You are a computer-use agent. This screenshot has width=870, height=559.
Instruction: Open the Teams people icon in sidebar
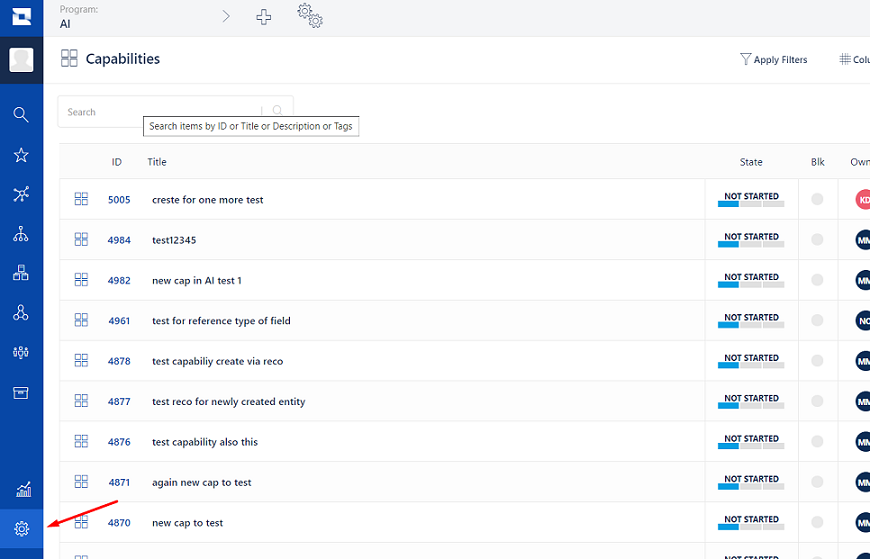point(21,352)
